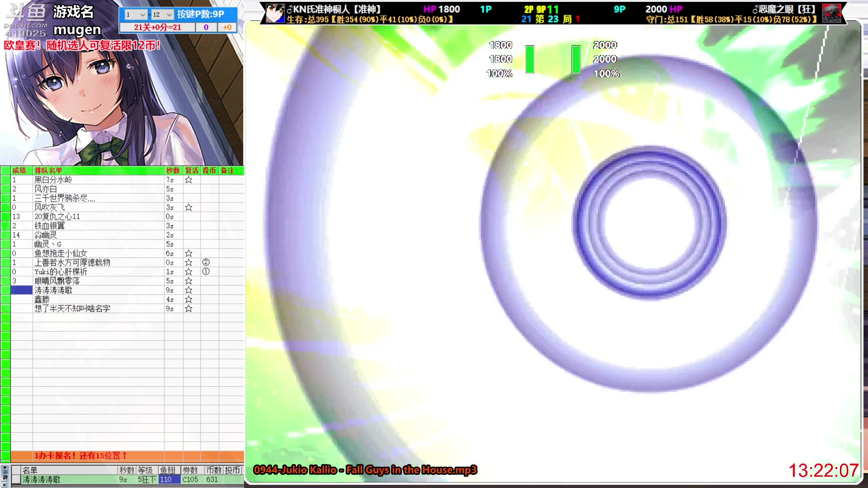Select the 21关+0分=21 score field
This screenshot has height=488, width=868.
pos(157,27)
